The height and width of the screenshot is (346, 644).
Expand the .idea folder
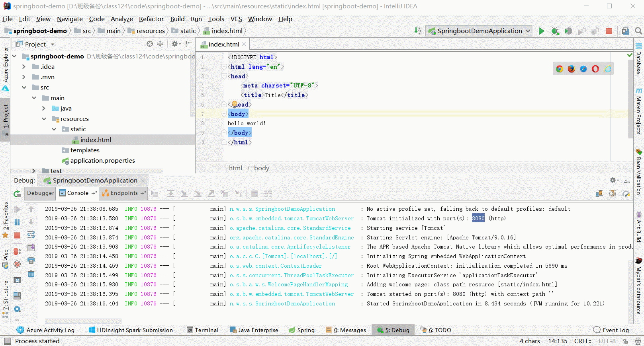[x=24, y=66]
